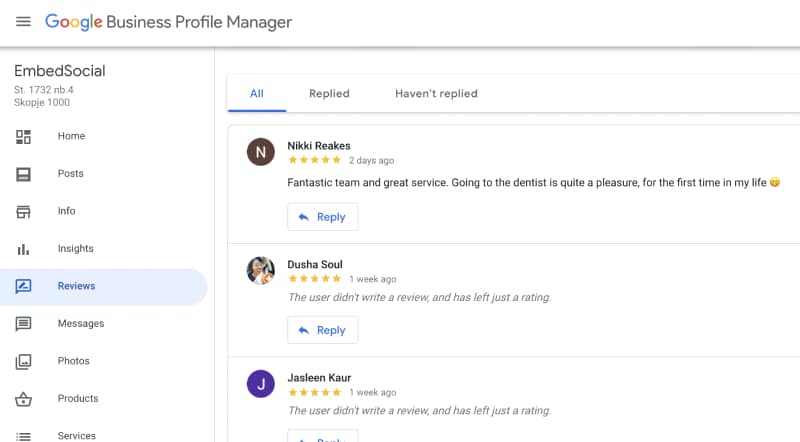Open Messages section
This screenshot has width=800, height=442.
[81, 323]
